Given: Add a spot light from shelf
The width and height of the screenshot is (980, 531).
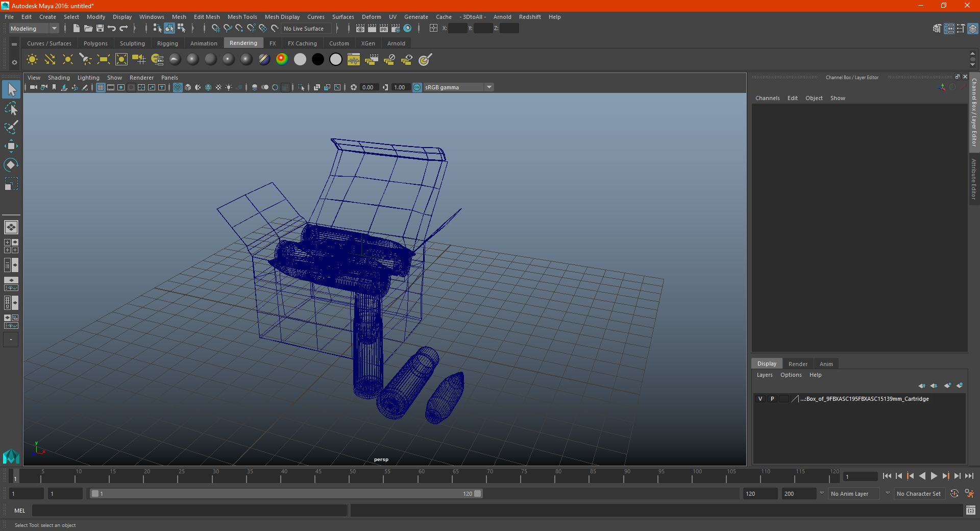Looking at the screenshot, I should [x=86, y=60].
